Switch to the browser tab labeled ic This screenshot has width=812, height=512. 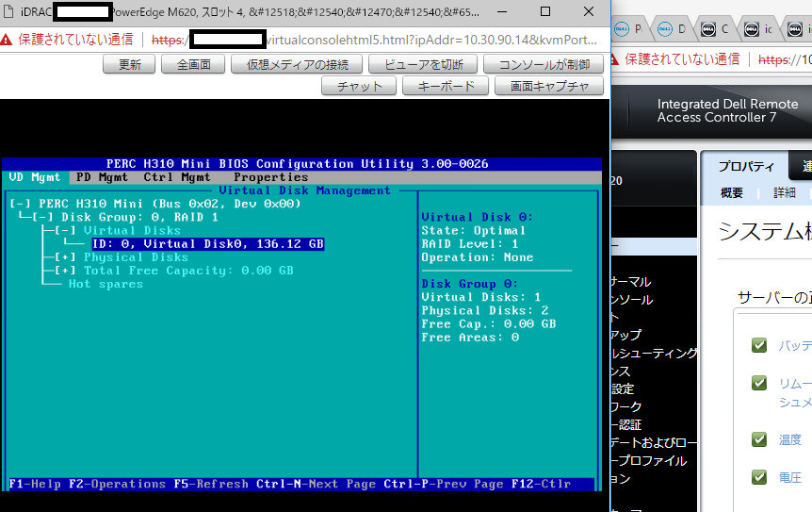(x=758, y=29)
